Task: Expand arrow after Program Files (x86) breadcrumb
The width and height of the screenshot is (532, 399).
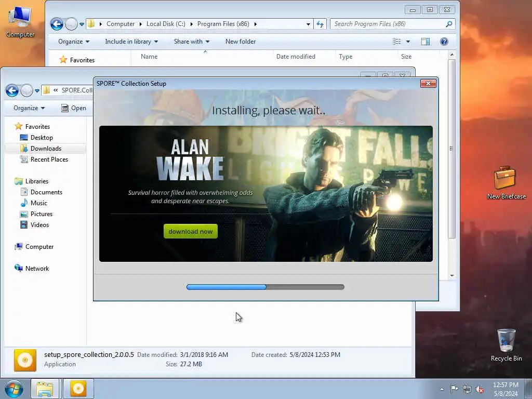Action: click(256, 24)
